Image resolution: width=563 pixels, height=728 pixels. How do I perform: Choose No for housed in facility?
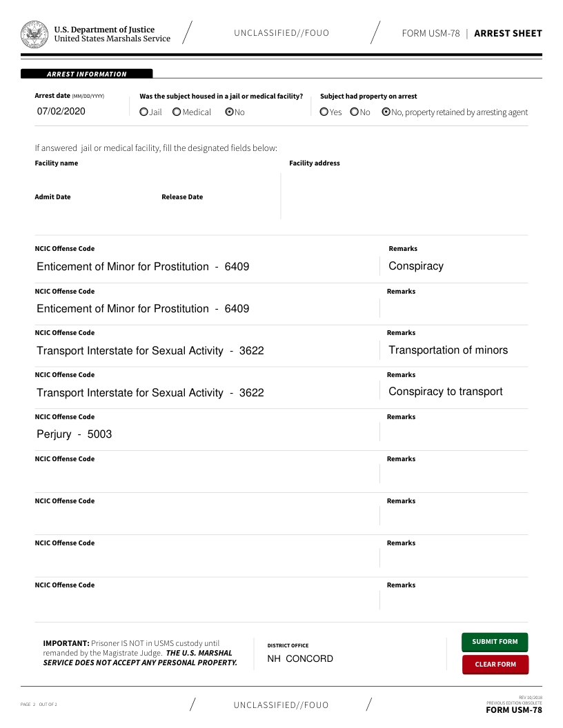coord(229,112)
